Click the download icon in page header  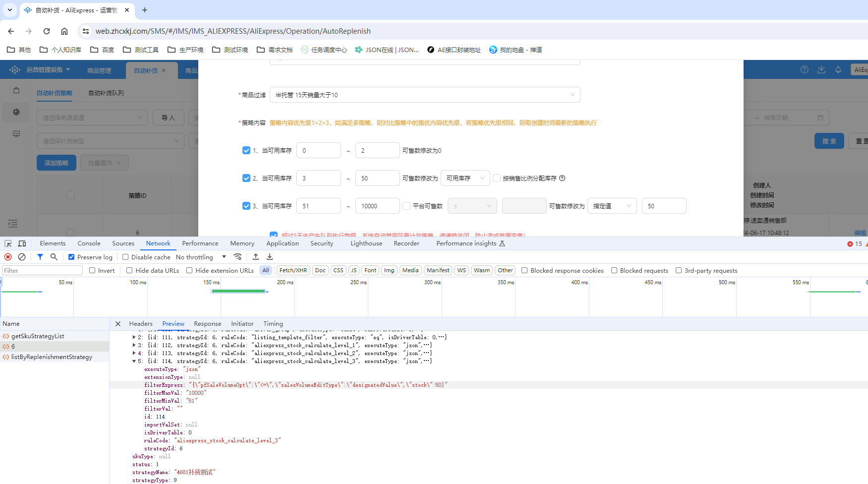point(821,70)
